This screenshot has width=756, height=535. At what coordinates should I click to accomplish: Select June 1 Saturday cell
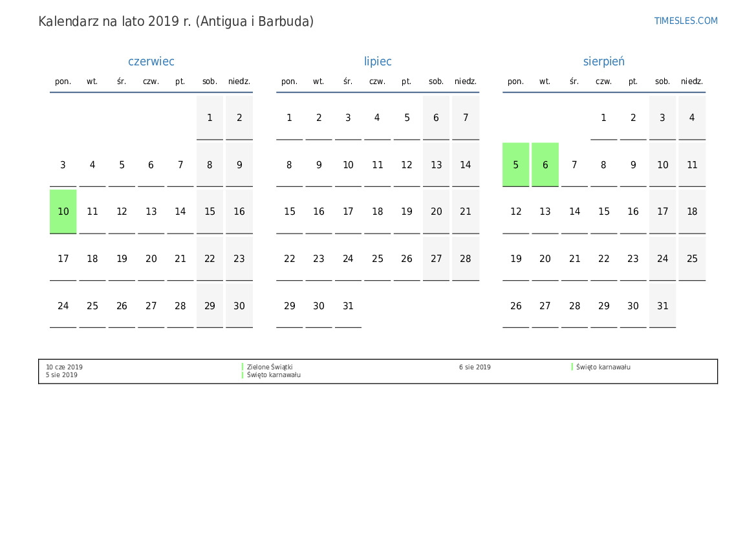click(210, 118)
